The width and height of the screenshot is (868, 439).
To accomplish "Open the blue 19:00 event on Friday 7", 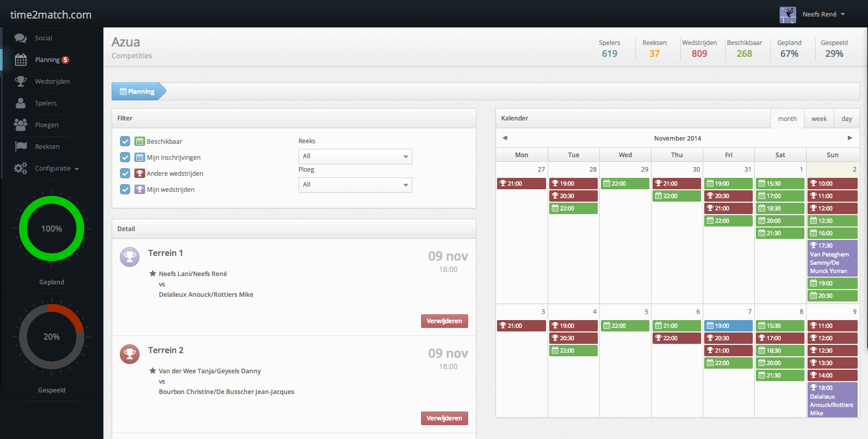I will pyautogui.click(x=729, y=326).
